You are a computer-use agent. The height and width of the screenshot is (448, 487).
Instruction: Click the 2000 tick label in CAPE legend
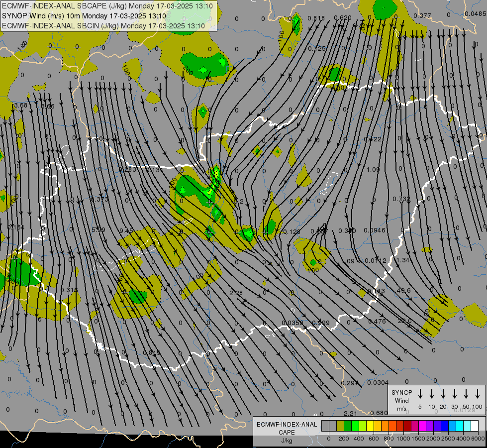pos(433,439)
